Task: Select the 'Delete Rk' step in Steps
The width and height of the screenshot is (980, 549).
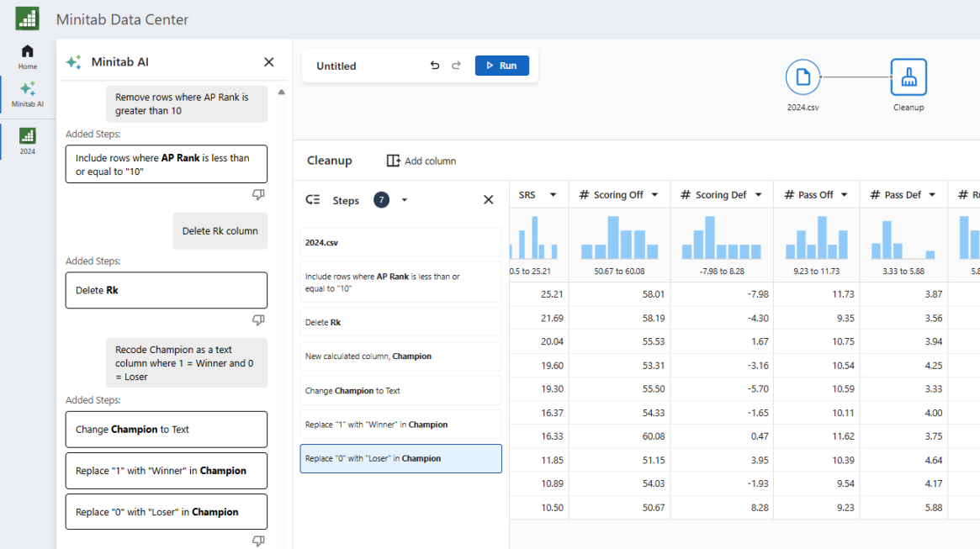Action: (x=400, y=322)
